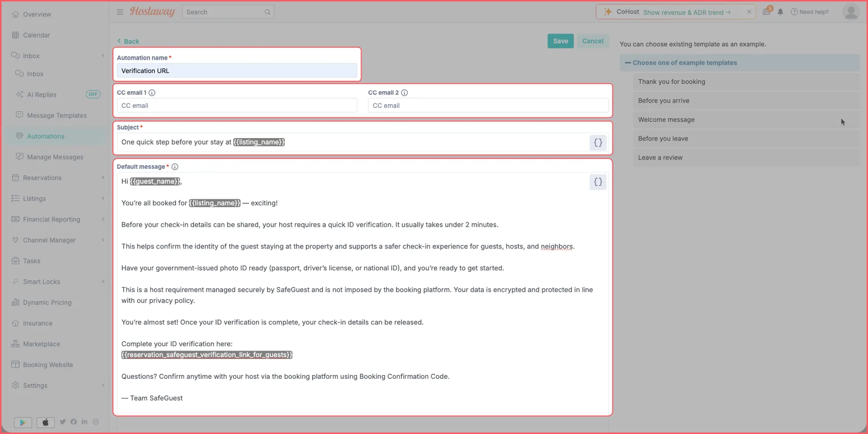The height and width of the screenshot is (434, 868).
Task: Expand Financial Reporting sidebar section
Action: 103,219
